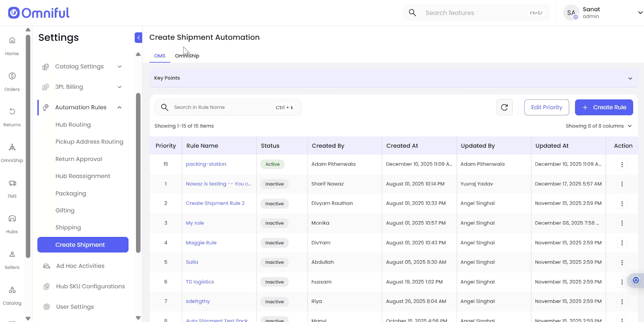This screenshot has height=322, width=644.
Task: Open the Hubs sidebar icon
Action: pos(12,219)
